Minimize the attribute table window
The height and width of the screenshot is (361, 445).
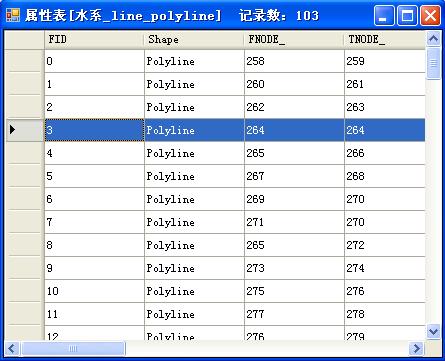[x=383, y=15]
